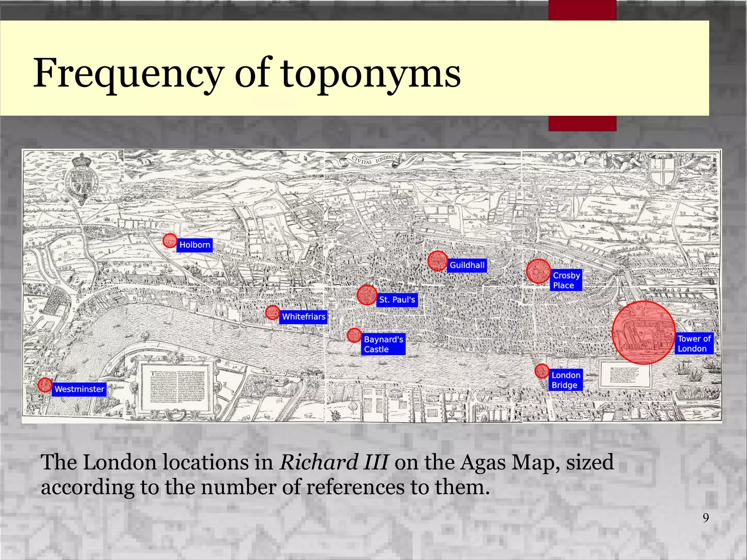Image resolution: width=747 pixels, height=560 pixels.
Task: Click the large red Tower of London circle
Action: 644,332
